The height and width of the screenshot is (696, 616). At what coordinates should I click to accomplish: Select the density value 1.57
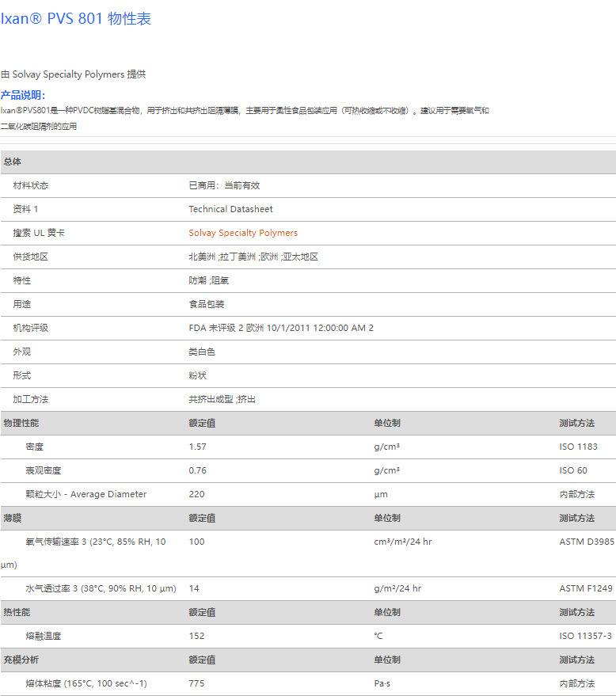197,447
